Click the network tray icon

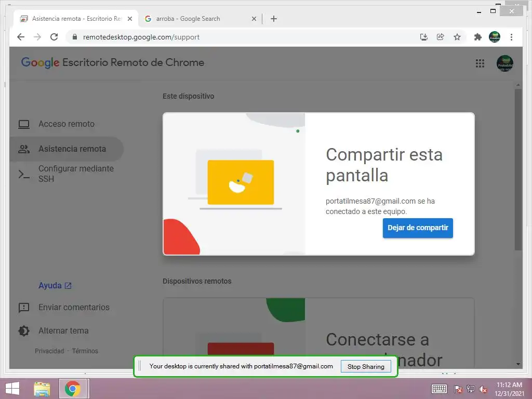coord(471,389)
